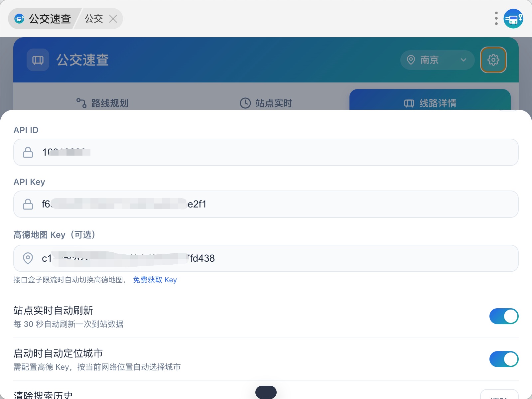The height and width of the screenshot is (399, 532).
Task: Open the 免费获取 Key link
Action: [x=155, y=280]
